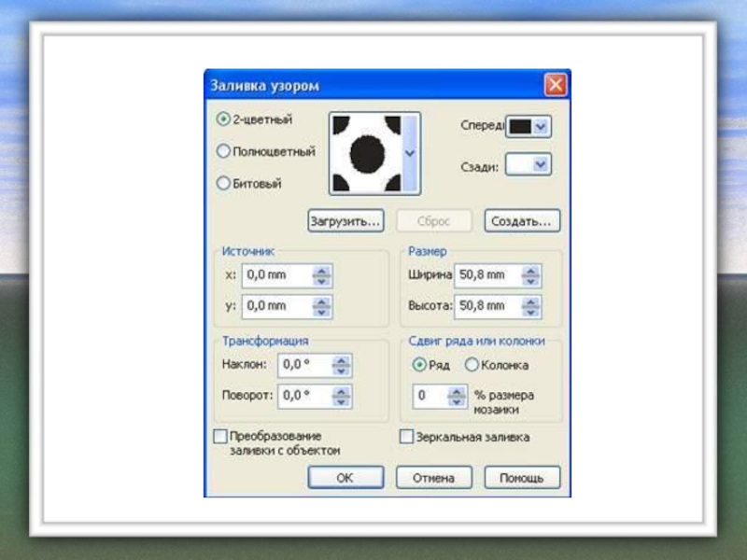747x560 pixels.
Task: Click the y source spinner arrows
Action: (x=322, y=305)
